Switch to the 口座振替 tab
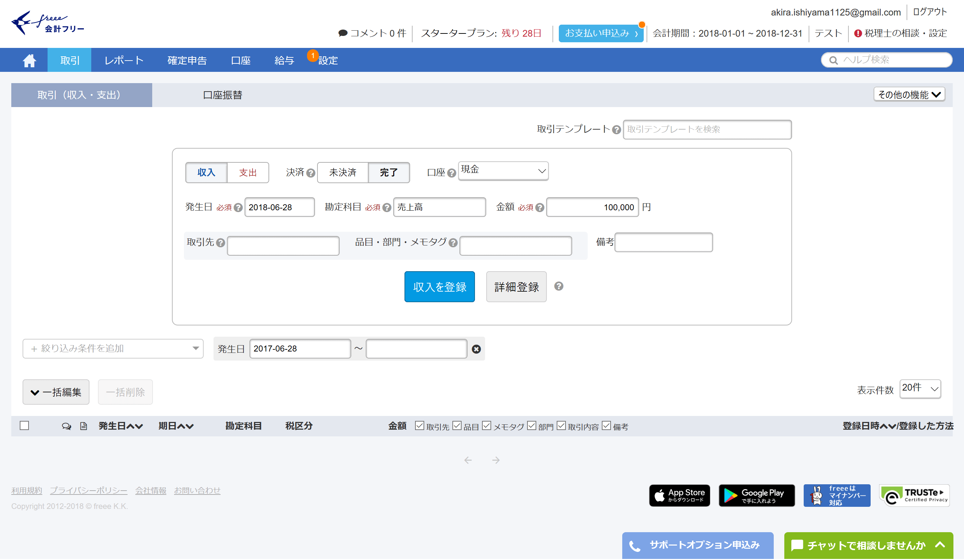The width and height of the screenshot is (964, 560). (222, 95)
